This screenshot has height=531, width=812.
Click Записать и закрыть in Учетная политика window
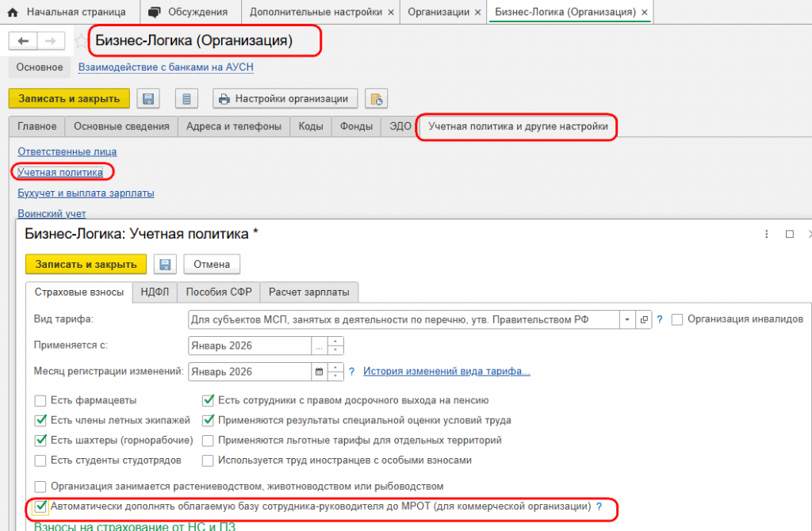click(x=86, y=265)
